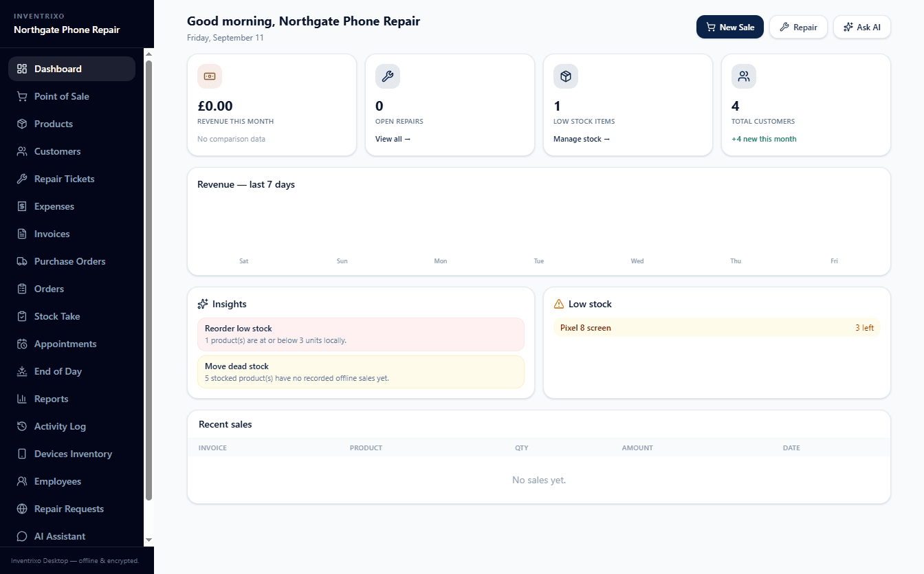Screen dimensions: 924x574
Task: Click the Invoices document icon
Action: click(22, 234)
